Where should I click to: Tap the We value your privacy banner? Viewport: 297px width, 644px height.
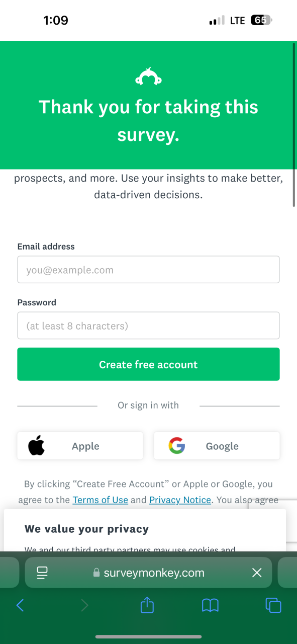[145, 530]
